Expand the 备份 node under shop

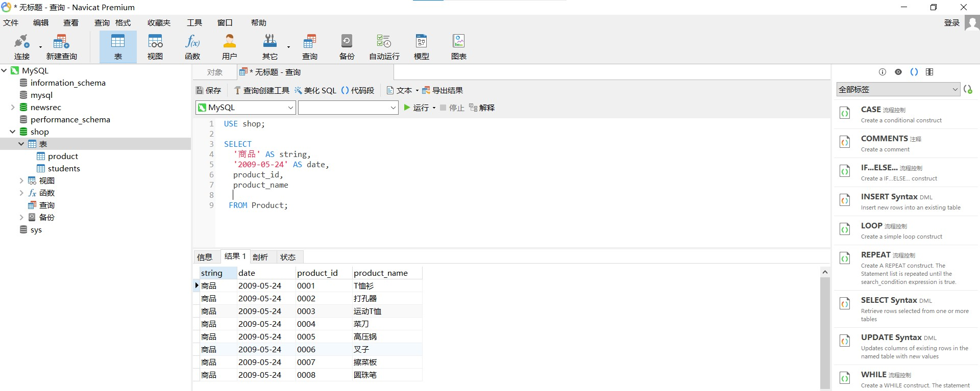(21, 217)
